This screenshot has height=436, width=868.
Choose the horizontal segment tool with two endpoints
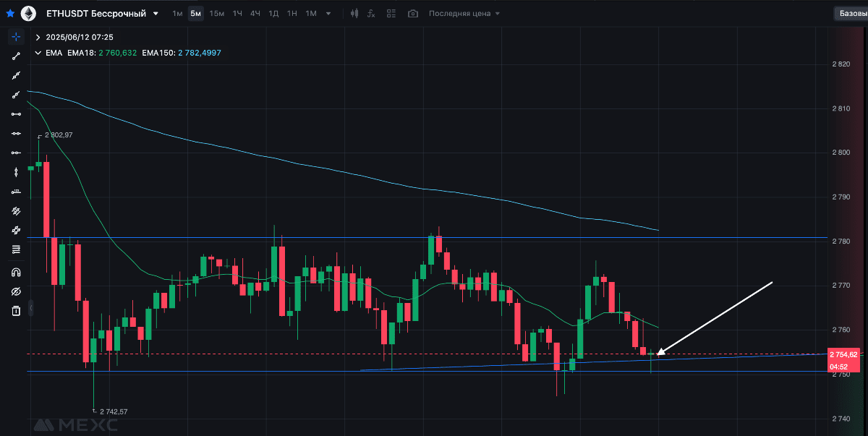(x=16, y=114)
